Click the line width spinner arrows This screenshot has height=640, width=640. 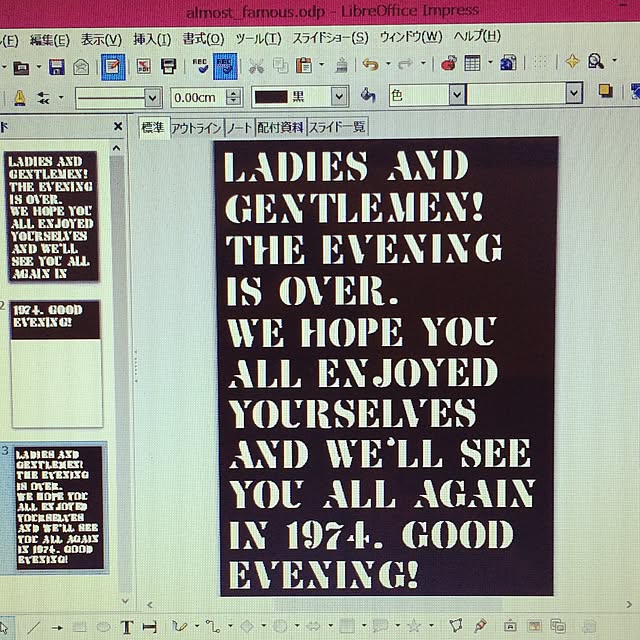(x=234, y=97)
